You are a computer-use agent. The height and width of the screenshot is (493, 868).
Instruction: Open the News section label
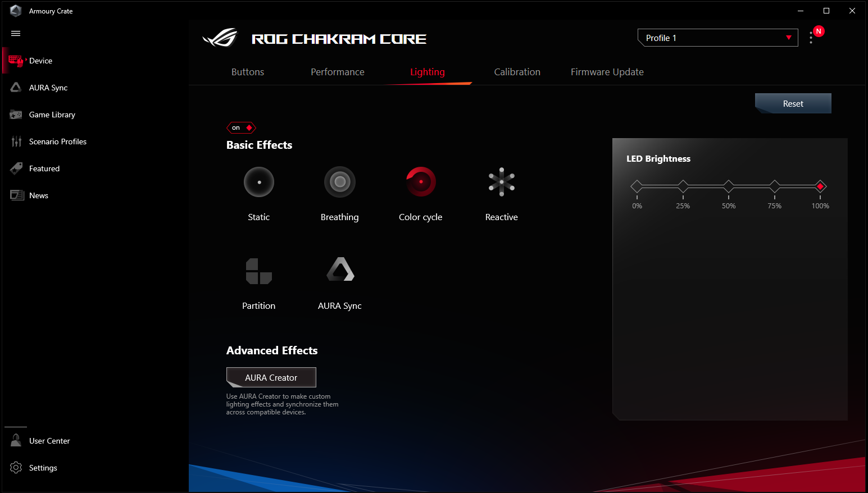(x=39, y=195)
